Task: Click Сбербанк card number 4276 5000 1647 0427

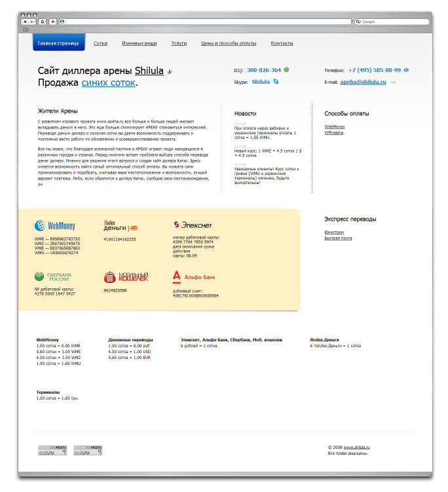Action: pos(55,293)
